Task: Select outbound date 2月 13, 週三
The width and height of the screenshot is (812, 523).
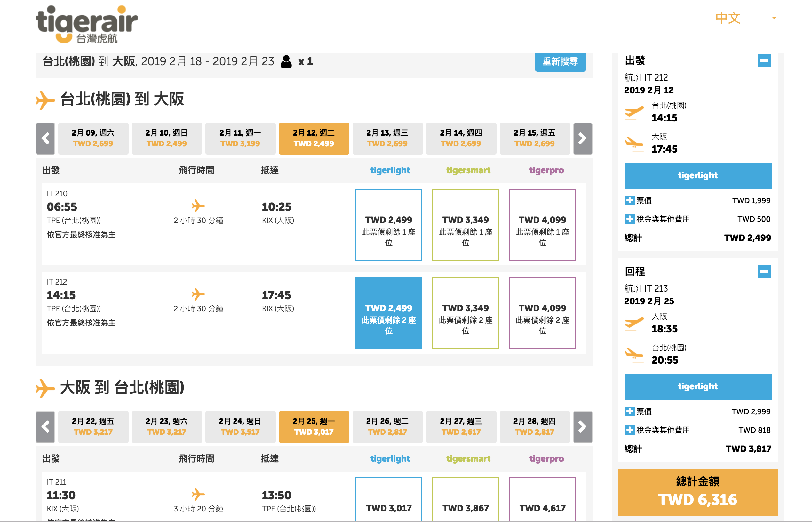Action: click(387, 138)
